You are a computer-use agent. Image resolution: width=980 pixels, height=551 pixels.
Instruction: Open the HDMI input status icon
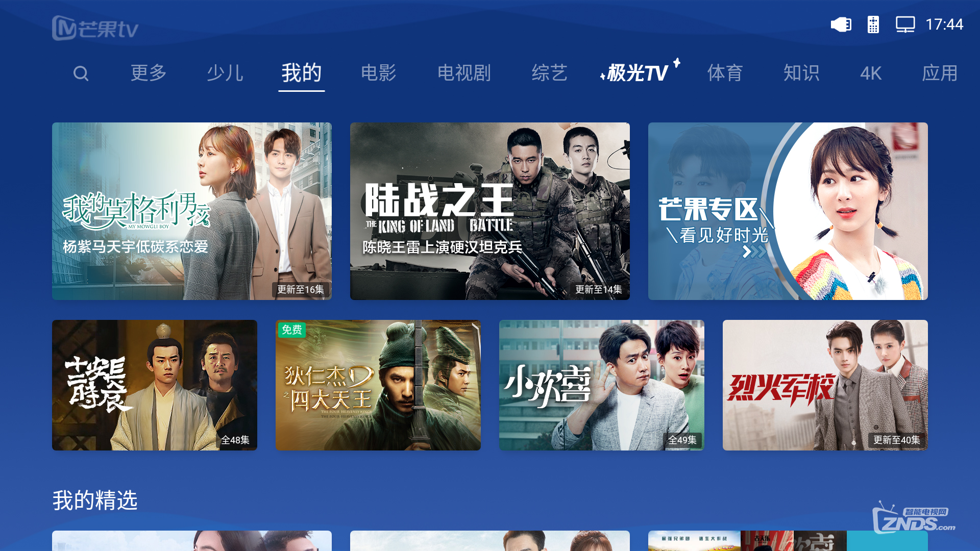841,24
